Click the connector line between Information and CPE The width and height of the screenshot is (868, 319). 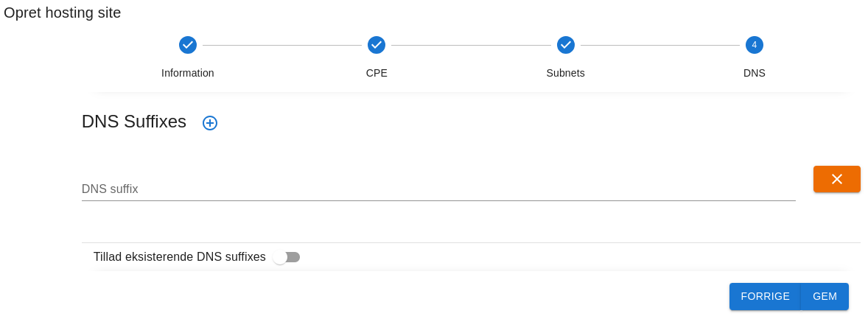click(x=282, y=46)
